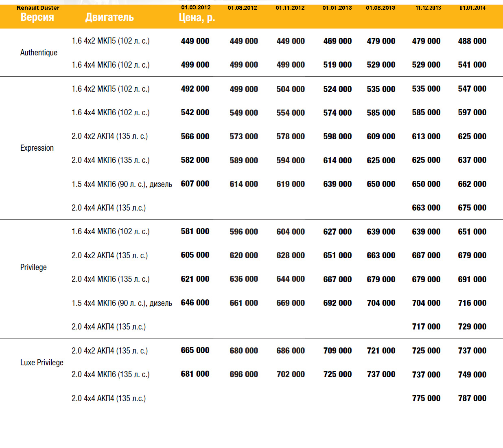Select the price "665 000"

195,350
